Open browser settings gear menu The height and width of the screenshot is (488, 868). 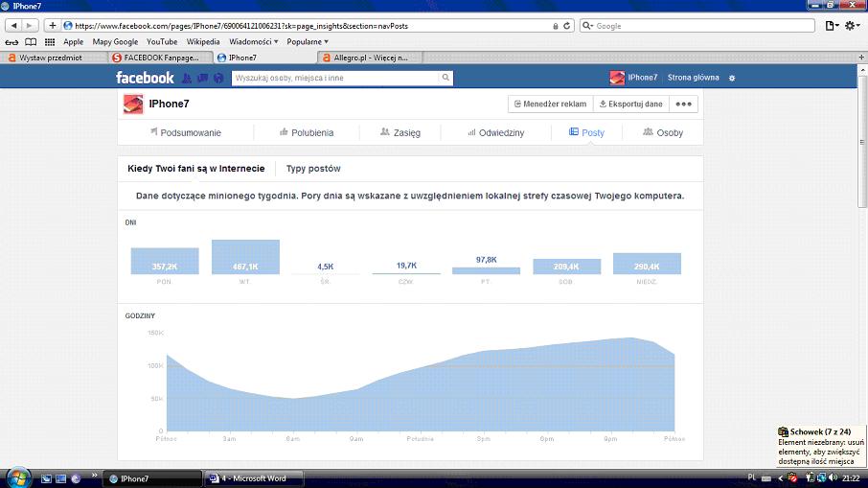click(852, 26)
